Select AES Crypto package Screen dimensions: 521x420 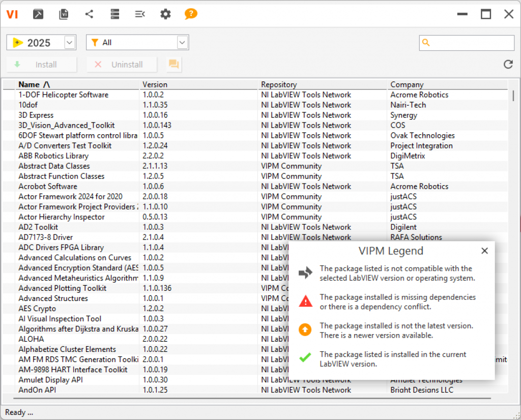(146, 309)
